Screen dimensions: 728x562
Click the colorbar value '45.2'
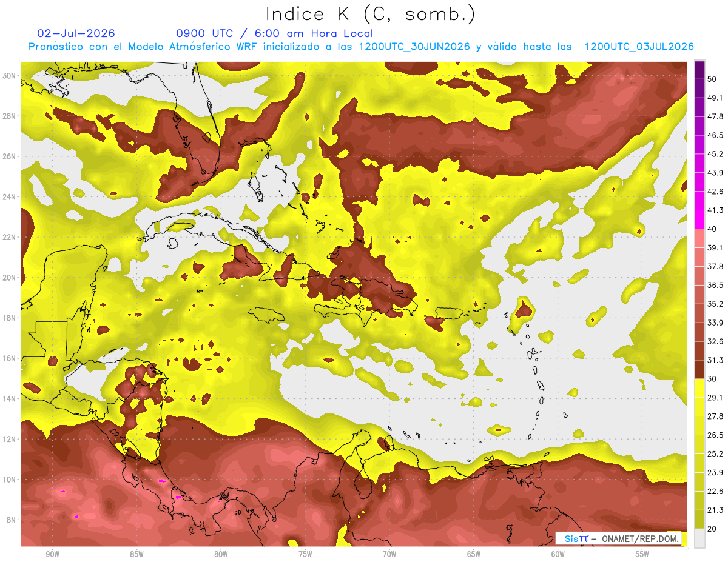point(715,154)
